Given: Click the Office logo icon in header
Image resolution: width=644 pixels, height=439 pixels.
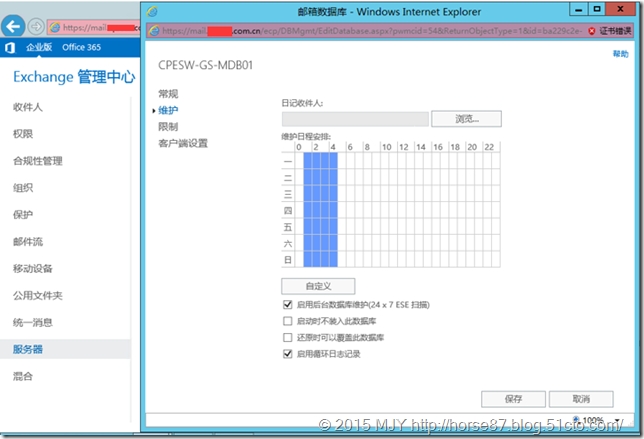Looking at the screenshot, I should point(10,47).
